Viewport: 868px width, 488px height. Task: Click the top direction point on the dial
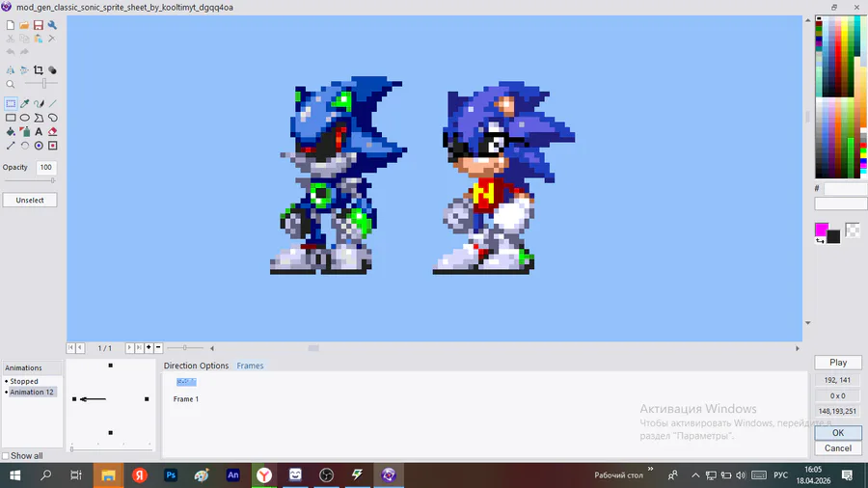click(111, 366)
